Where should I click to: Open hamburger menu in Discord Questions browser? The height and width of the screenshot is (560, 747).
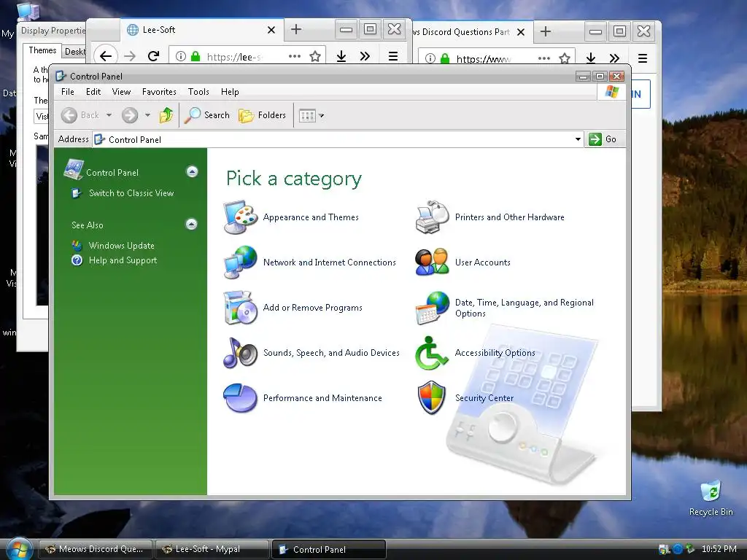pyautogui.click(x=643, y=58)
